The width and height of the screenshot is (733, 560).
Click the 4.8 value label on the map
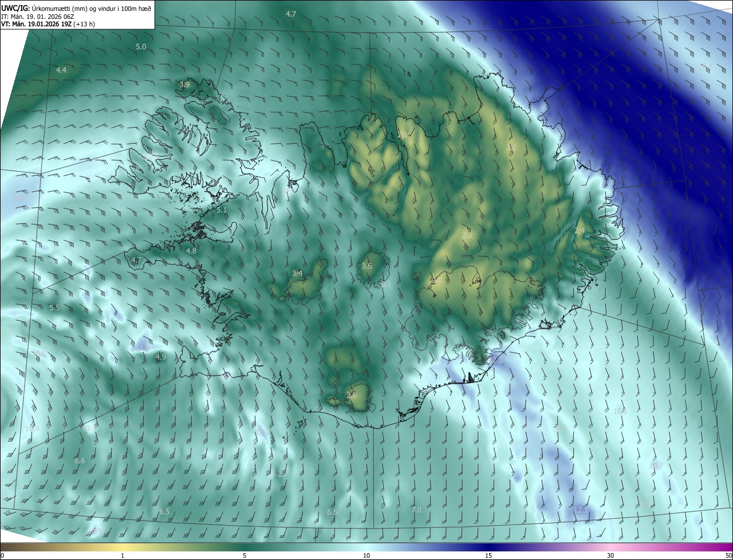[x=191, y=251]
